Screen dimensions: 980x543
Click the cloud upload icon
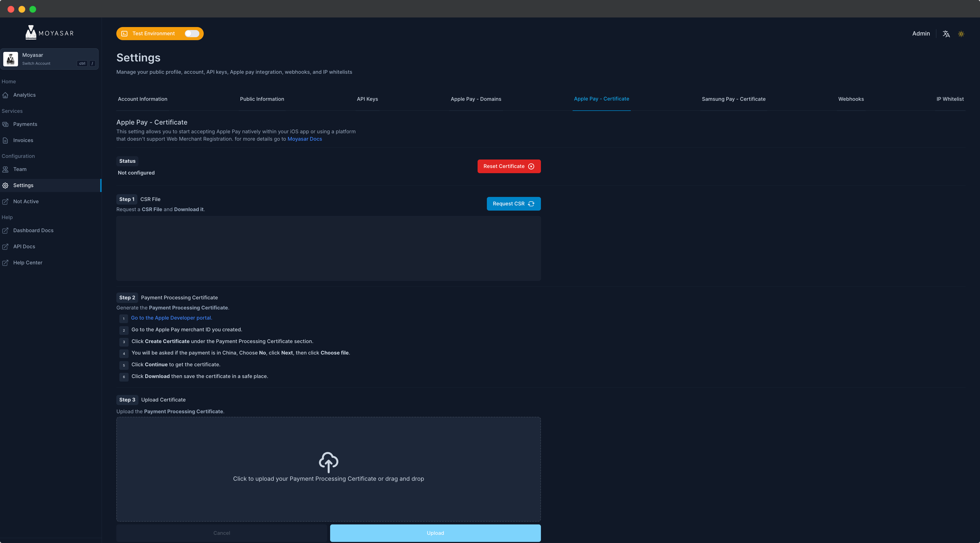[328, 462]
